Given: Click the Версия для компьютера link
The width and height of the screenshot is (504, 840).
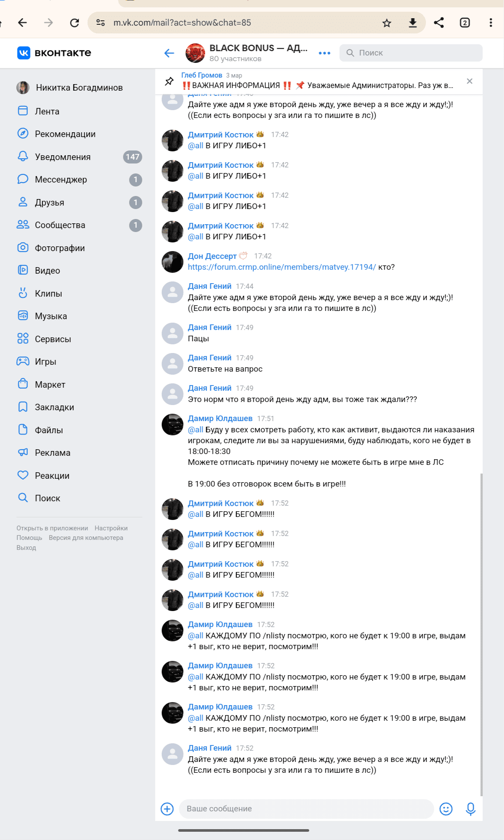Looking at the screenshot, I should click(86, 538).
